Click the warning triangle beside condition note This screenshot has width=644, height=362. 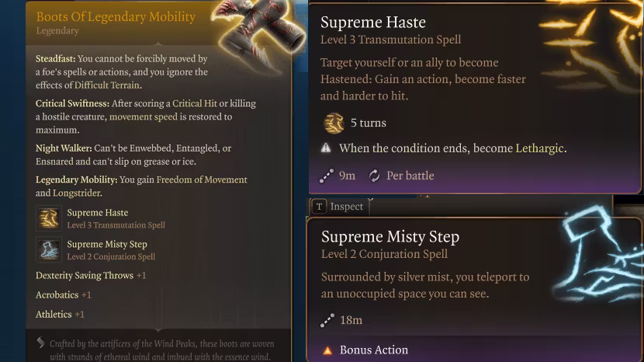point(326,148)
